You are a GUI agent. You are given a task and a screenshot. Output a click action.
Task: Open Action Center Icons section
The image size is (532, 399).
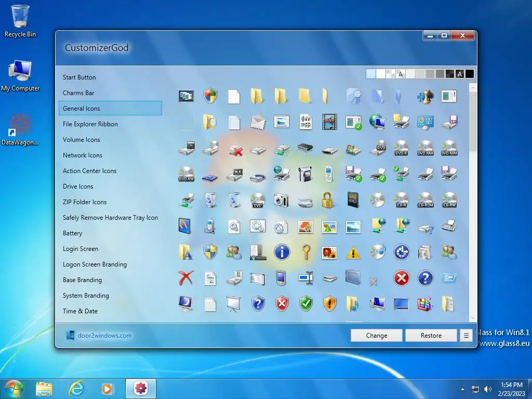tap(89, 171)
